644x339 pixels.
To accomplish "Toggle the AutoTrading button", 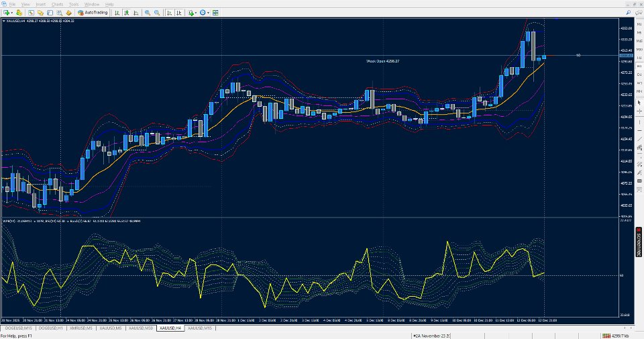I will point(93,13).
